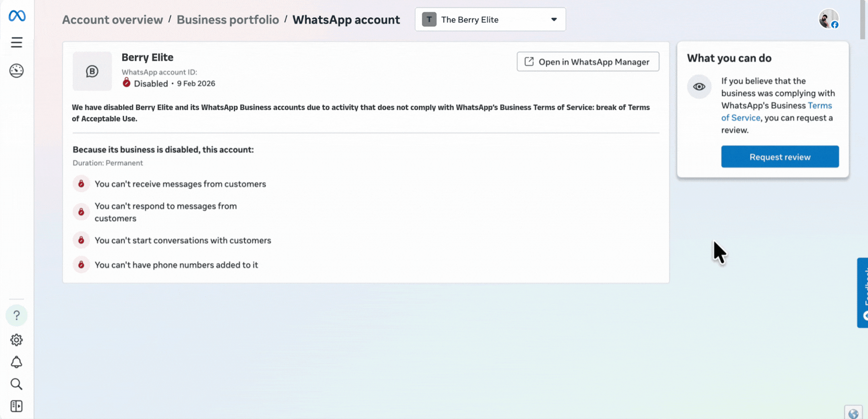Click 'You can't receive messages from customers' text
Screen dimensions: 868x419
pyautogui.click(x=180, y=184)
